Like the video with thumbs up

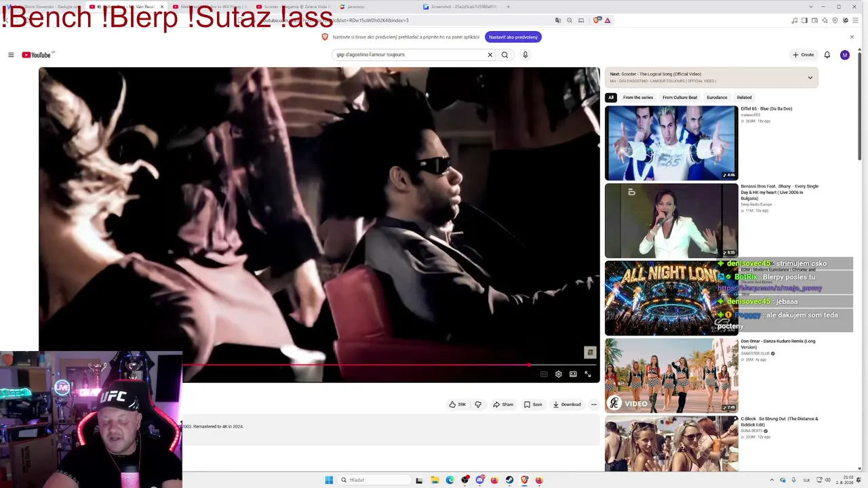pos(458,405)
